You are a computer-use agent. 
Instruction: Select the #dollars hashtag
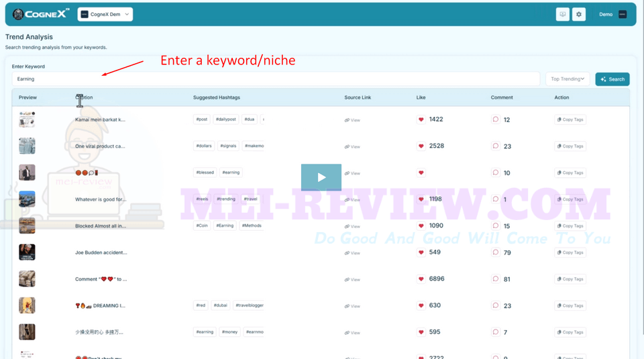pyautogui.click(x=204, y=146)
